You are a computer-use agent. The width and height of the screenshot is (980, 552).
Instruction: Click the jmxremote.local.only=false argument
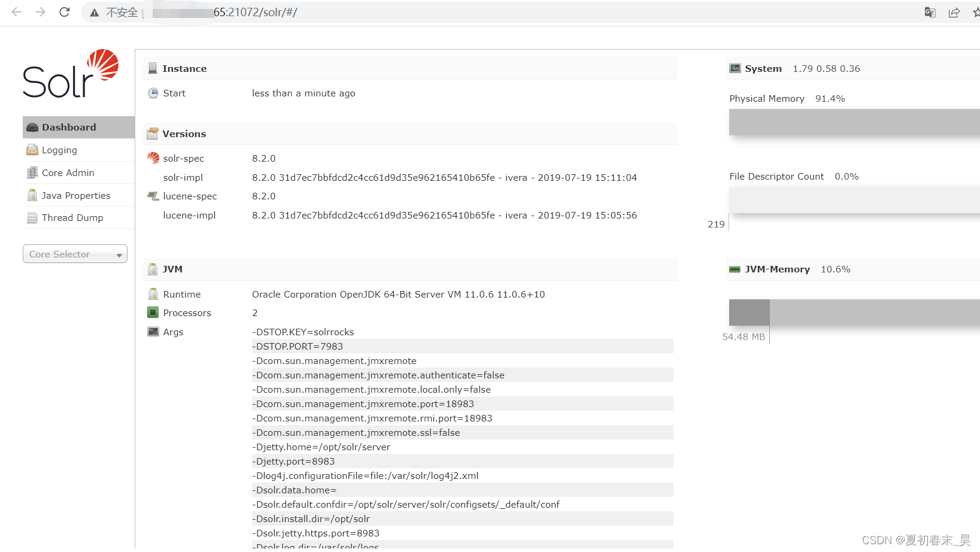tap(372, 389)
